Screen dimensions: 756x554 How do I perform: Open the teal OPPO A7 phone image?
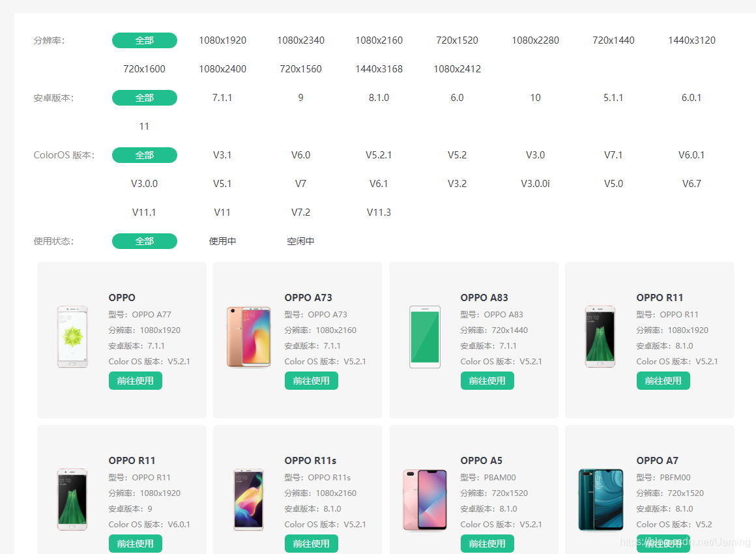coord(601,499)
